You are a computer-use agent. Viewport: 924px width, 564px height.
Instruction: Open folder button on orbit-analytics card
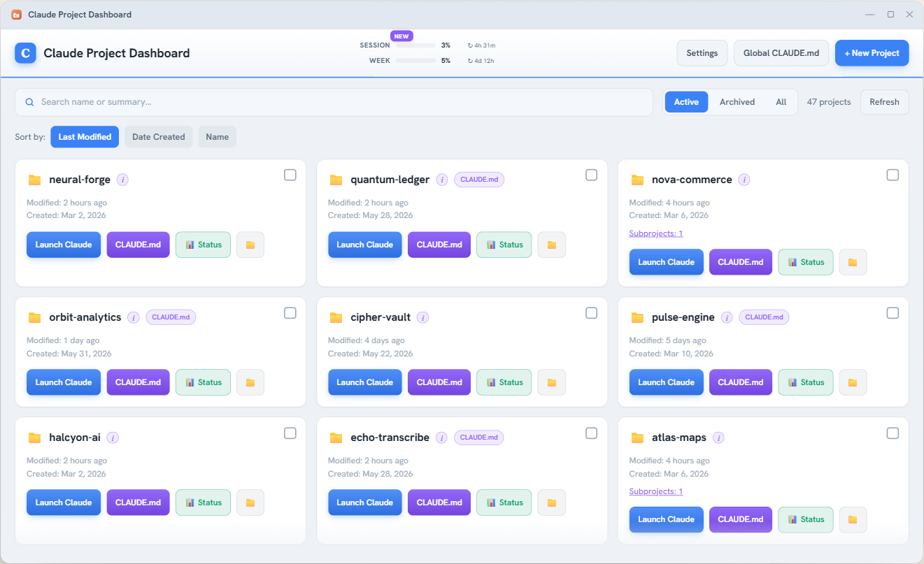pyautogui.click(x=250, y=382)
